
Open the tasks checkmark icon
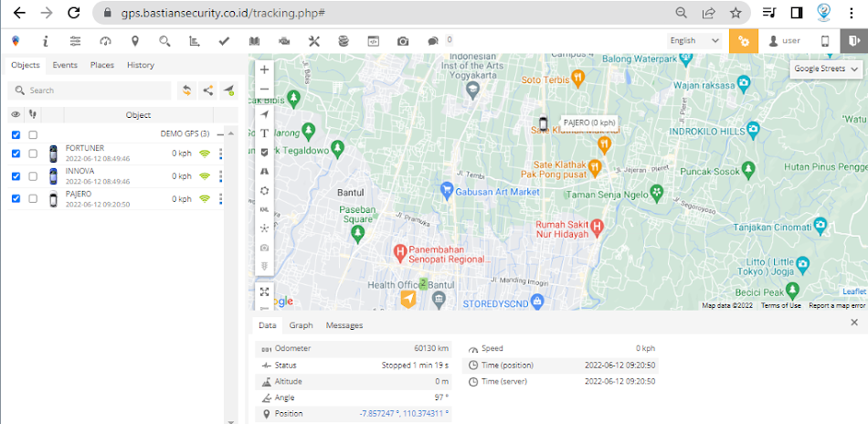tap(224, 41)
